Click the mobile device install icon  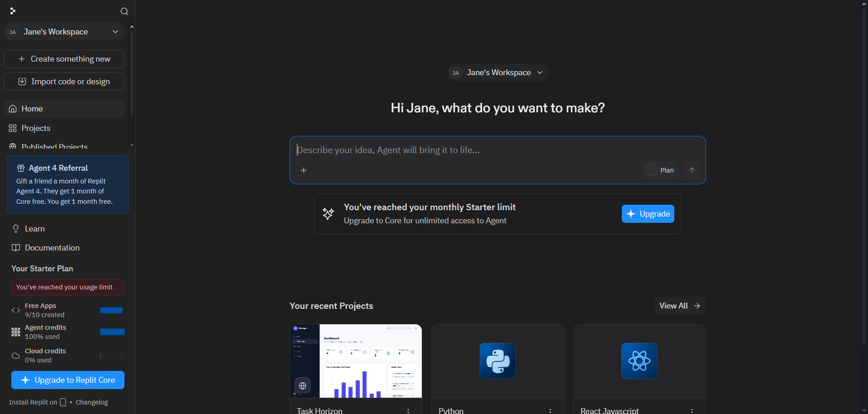click(x=63, y=402)
